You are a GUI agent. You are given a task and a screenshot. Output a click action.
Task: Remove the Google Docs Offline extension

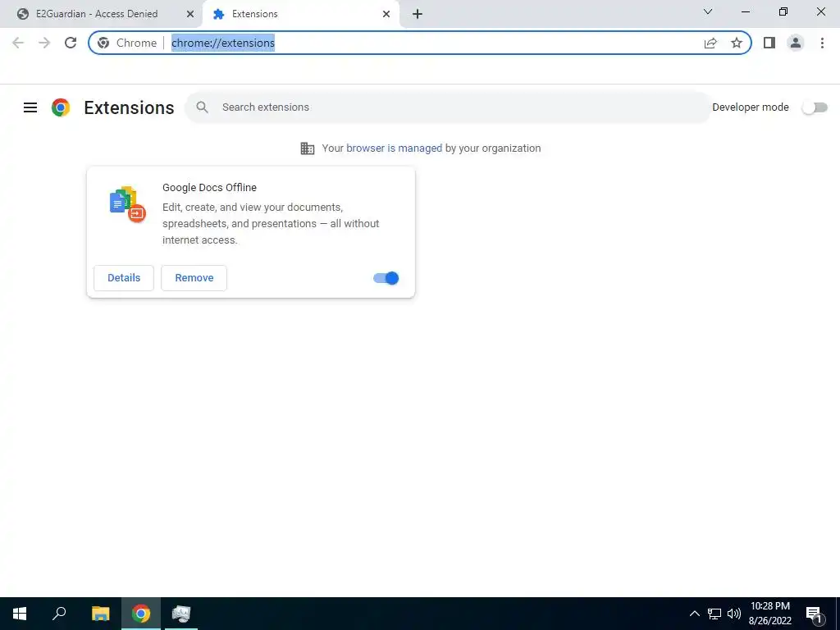tap(194, 278)
